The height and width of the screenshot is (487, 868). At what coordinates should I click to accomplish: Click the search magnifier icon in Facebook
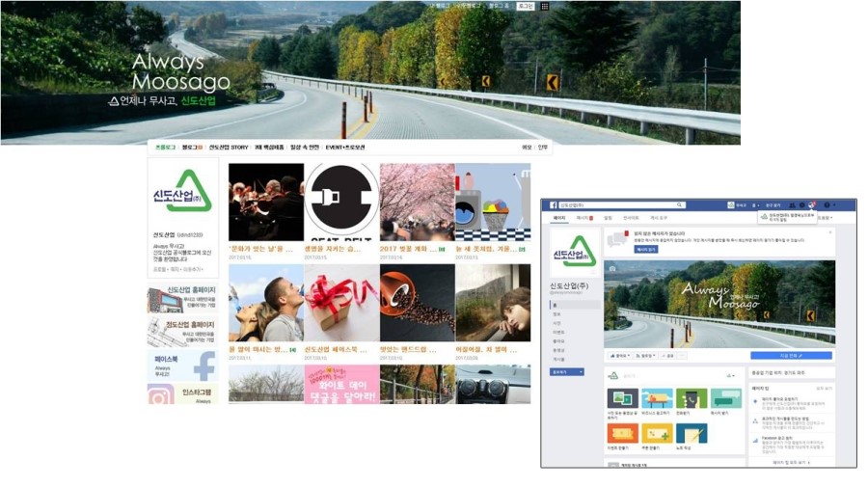[x=679, y=205]
